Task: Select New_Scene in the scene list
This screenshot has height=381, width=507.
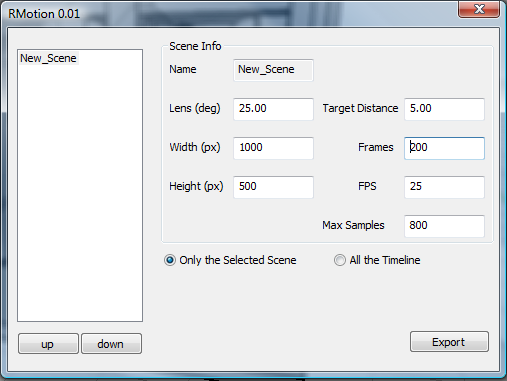Action: click(48, 58)
